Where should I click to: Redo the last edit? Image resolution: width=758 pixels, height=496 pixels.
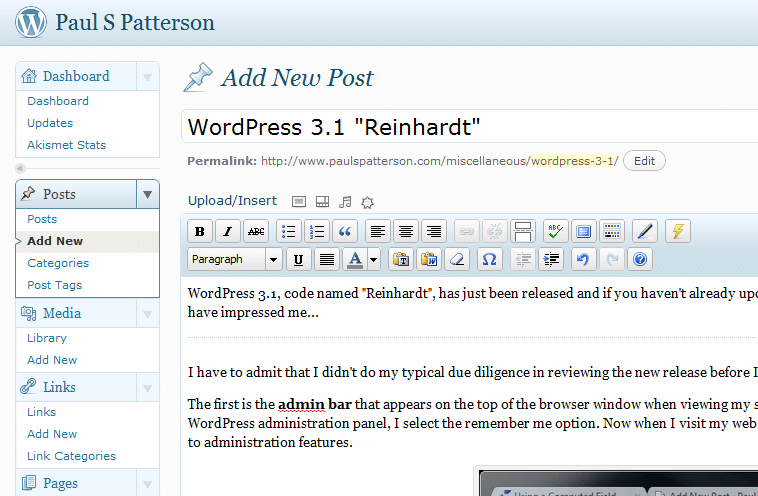[612, 260]
